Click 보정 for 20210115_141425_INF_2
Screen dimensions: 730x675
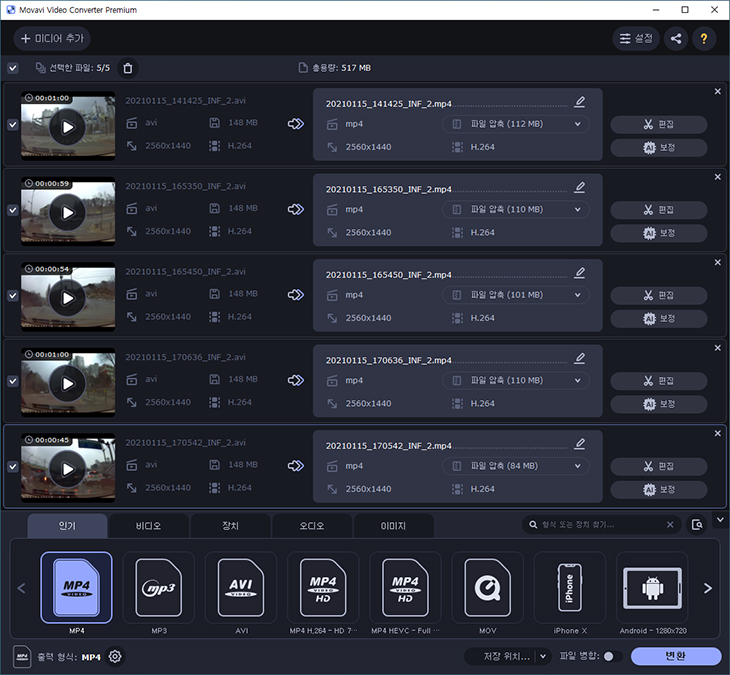pos(659,148)
